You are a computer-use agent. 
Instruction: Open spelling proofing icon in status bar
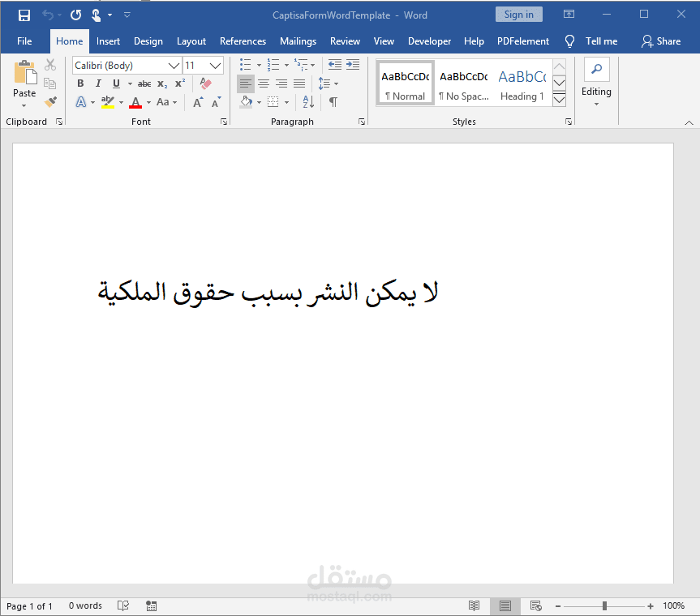pos(123,605)
